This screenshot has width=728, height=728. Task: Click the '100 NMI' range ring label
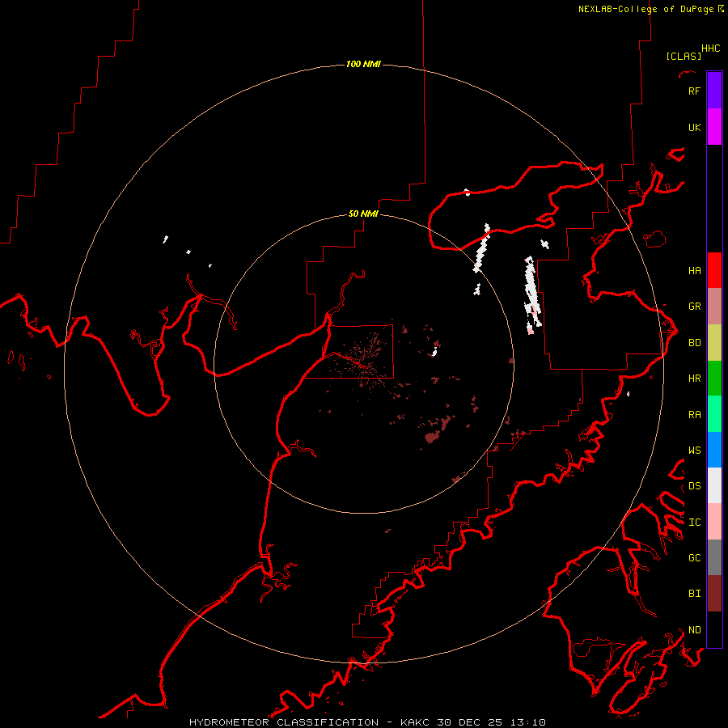pyautogui.click(x=363, y=64)
